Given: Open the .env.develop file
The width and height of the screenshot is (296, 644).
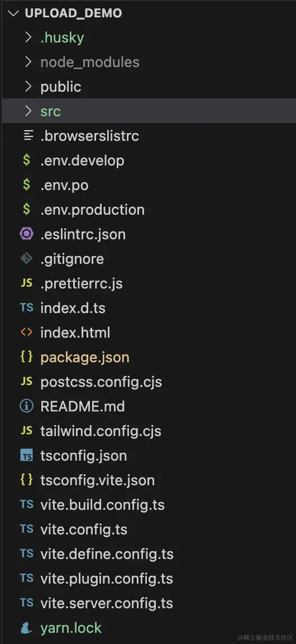Looking at the screenshot, I should pyautogui.click(x=148, y=160).
